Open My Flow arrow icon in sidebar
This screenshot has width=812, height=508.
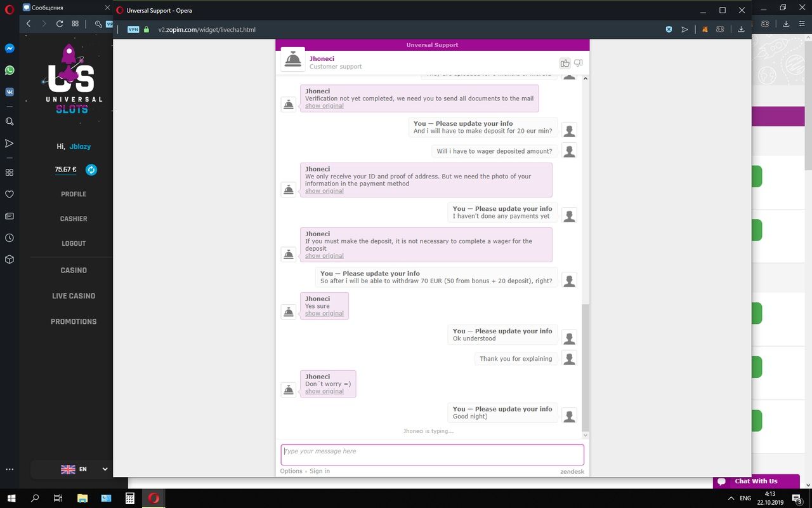pyautogui.click(x=10, y=144)
